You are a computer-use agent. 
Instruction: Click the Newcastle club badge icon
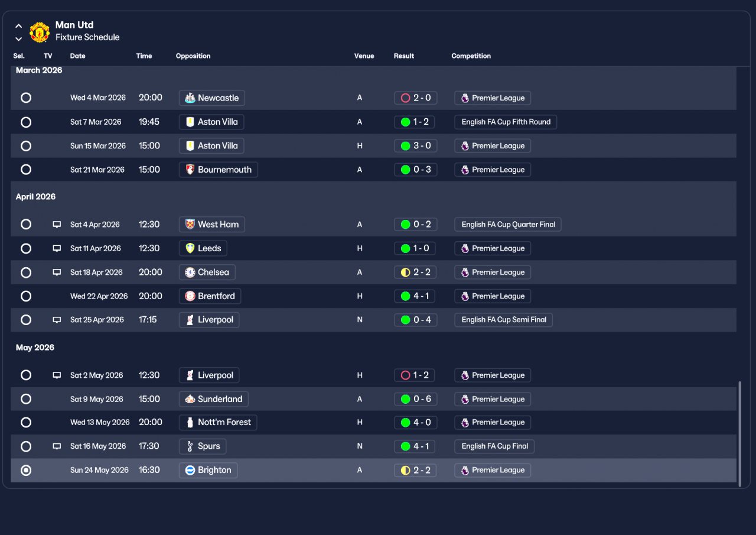tap(190, 98)
